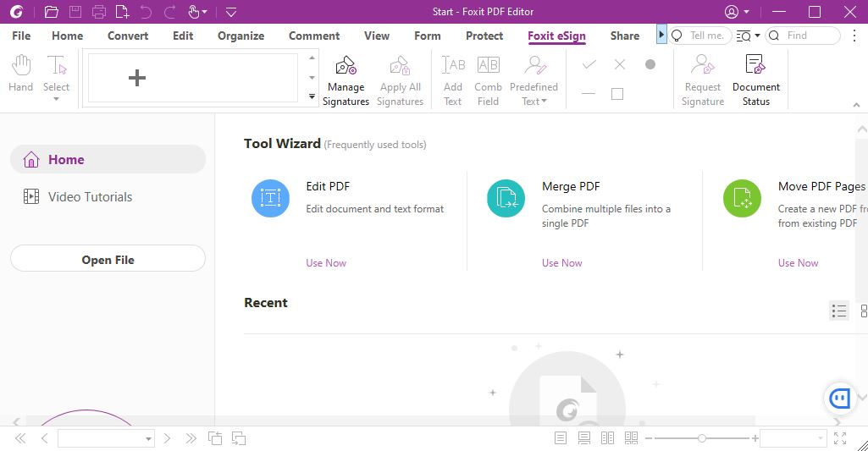The width and height of the screenshot is (868, 451).
Task: Set single page view in status bar
Action: click(x=561, y=438)
